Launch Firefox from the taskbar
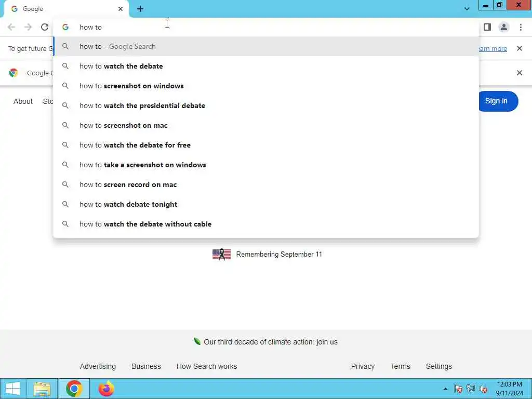 (106, 389)
